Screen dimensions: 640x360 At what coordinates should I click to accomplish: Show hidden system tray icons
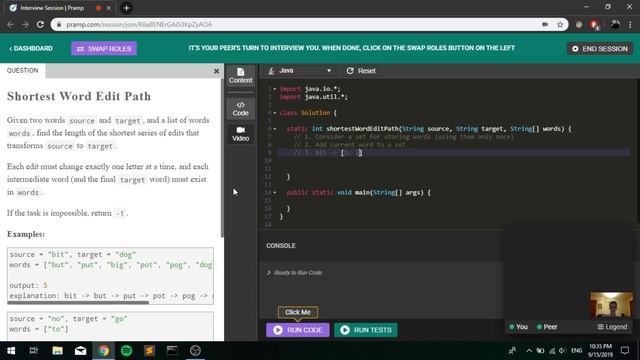pyautogui.click(x=529, y=351)
